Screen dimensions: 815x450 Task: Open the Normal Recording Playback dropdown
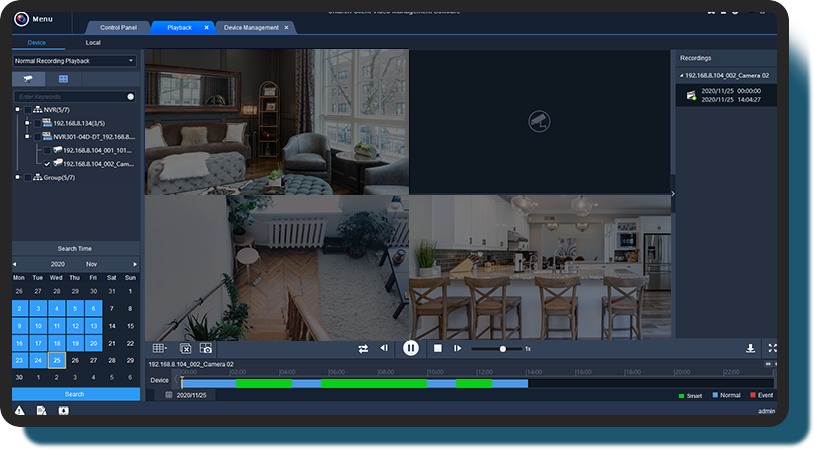(75, 61)
